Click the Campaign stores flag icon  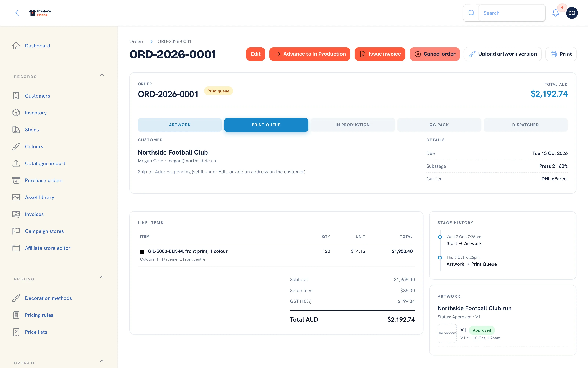tap(16, 231)
